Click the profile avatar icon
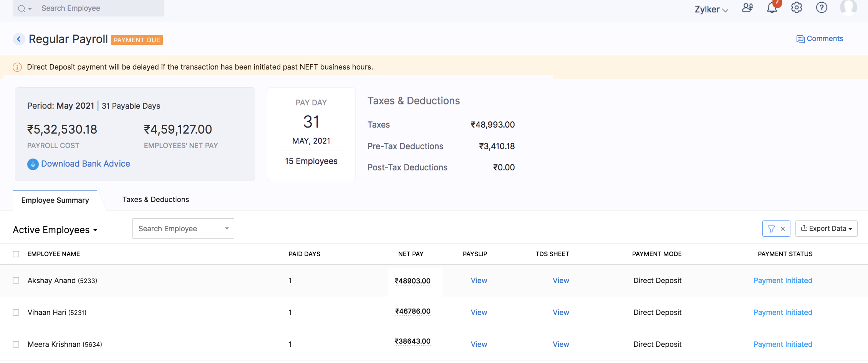 pos(848,7)
